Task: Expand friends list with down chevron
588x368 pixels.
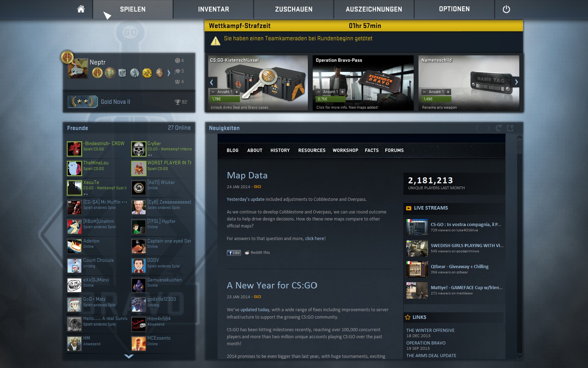Action: (129, 356)
